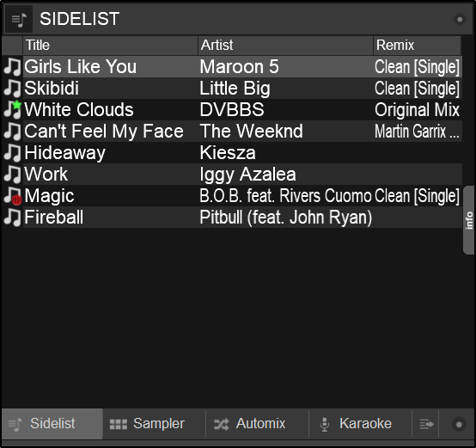The image size is (476, 448).
Task: Click the round options dot beside SIDELIST title
Action: tap(460, 20)
